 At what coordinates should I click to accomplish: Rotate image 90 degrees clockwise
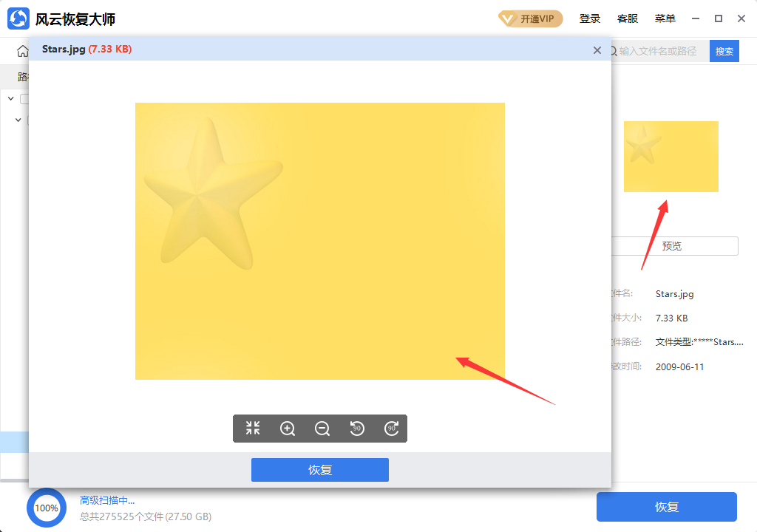392,428
